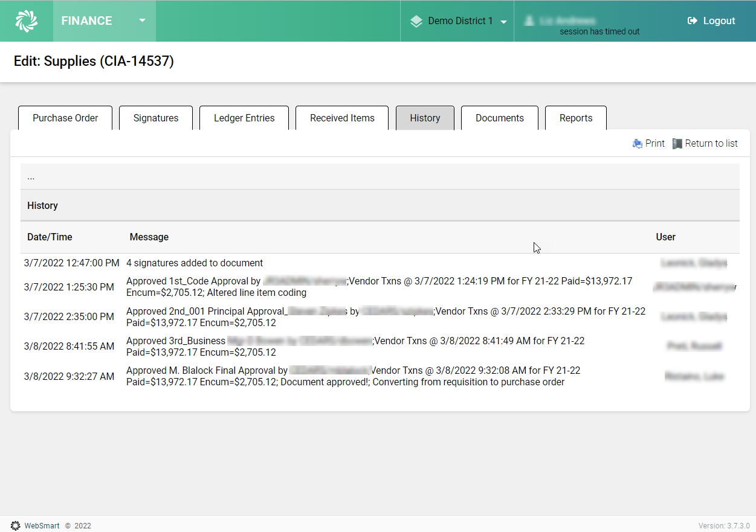Screen dimensions: 756x532
Task: Switch to the Reports tab
Action: 576,118
